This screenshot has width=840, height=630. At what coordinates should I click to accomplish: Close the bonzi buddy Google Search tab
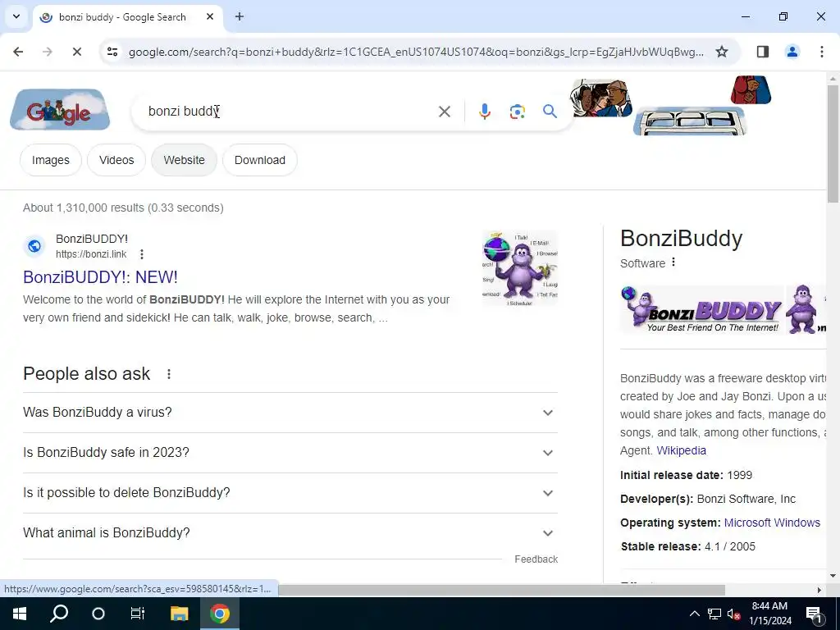tap(210, 16)
